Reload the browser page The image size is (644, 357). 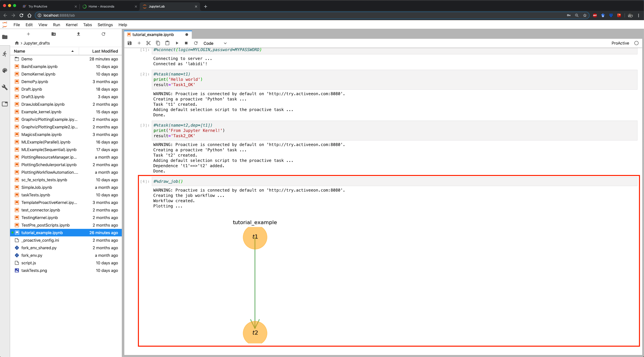click(21, 15)
